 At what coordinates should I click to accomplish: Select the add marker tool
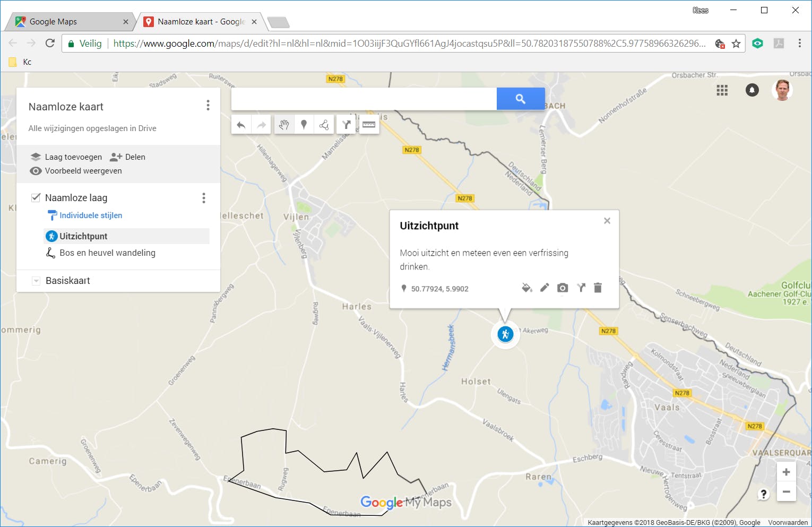pos(304,125)
